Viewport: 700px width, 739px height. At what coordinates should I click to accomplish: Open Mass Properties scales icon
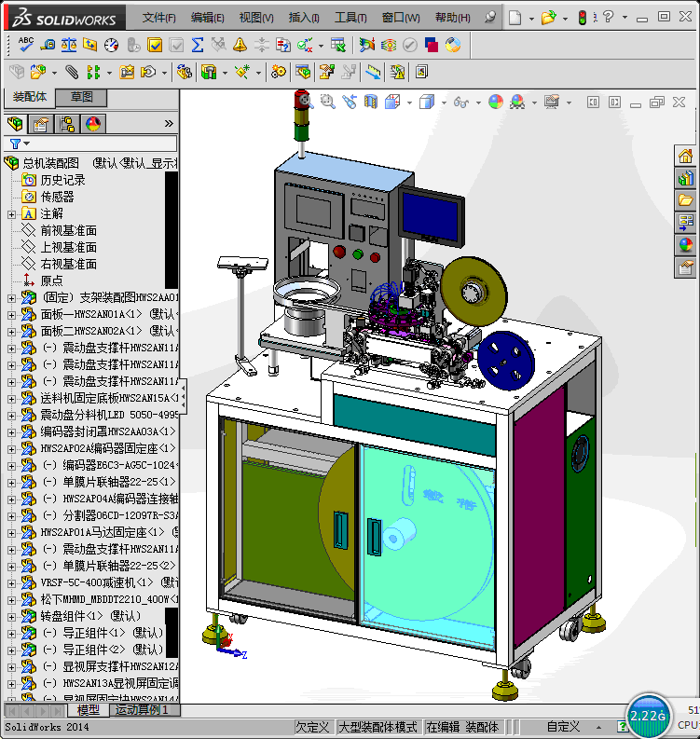pyautogui.click(x=69, y=45)
